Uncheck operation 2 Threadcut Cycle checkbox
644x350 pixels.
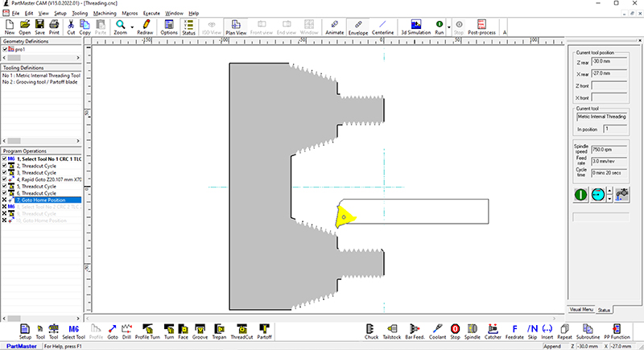point(5,165)
